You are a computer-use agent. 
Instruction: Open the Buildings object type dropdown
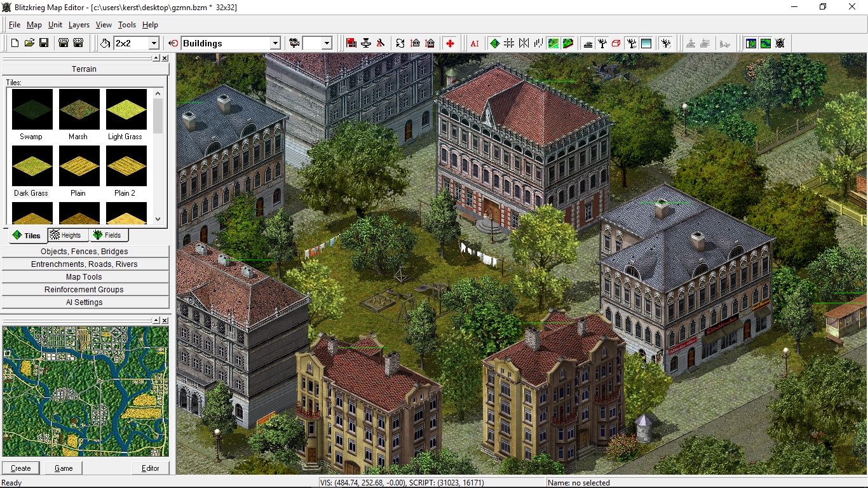275,43
